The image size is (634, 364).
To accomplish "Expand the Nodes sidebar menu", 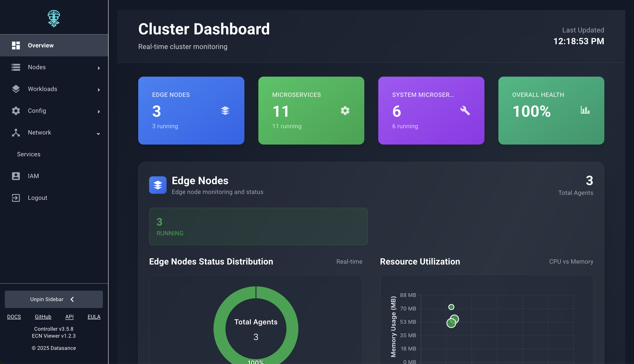I will [x=99, y=68].
